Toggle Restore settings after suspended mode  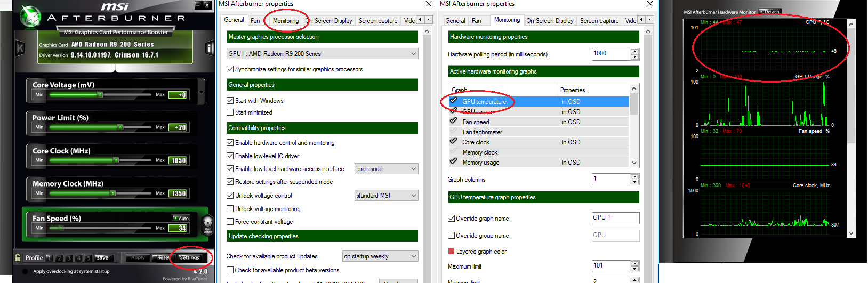point(230,182)
